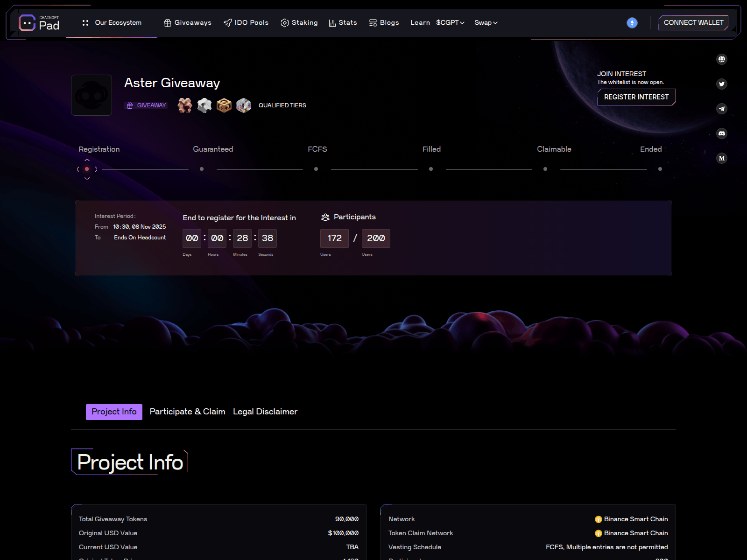Click the Giveaway tag badge
This screenshot has height=560, width=747.
[146, 105]
